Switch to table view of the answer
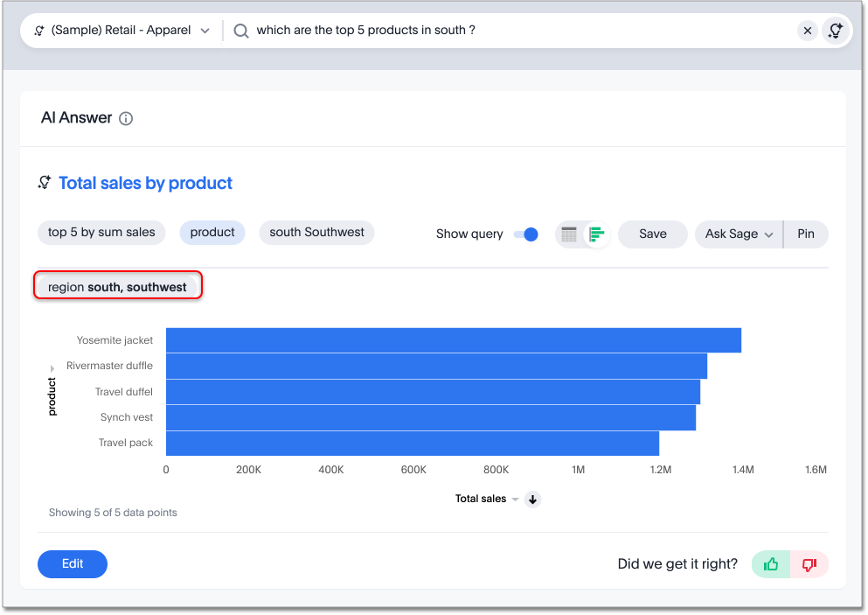This screenshot has height=615, width=868. [569, 234]
